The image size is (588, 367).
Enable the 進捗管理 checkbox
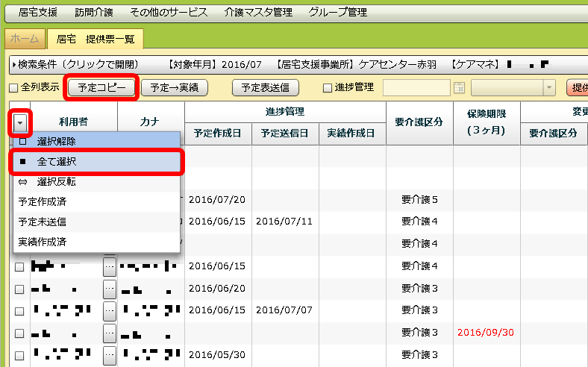tap(328, 87)
